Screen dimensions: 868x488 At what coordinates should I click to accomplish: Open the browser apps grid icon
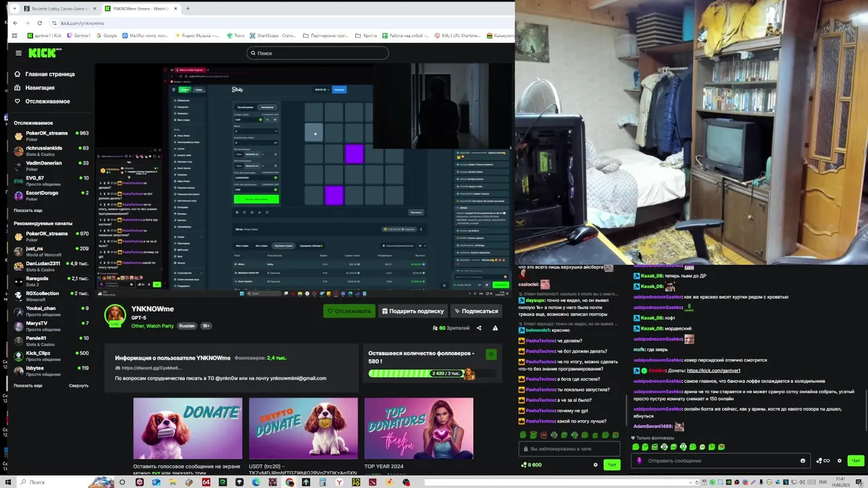click(14, 35)
